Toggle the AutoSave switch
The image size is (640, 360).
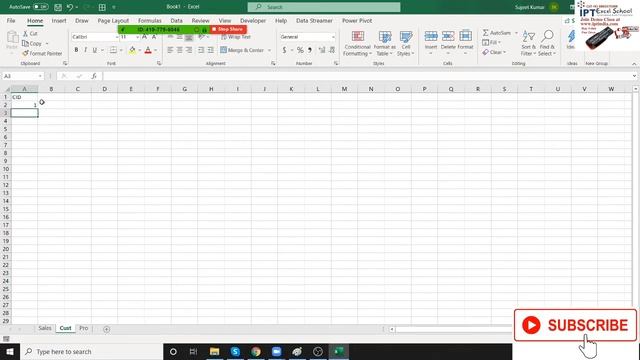pyautogui.click(x=40, y=7)
